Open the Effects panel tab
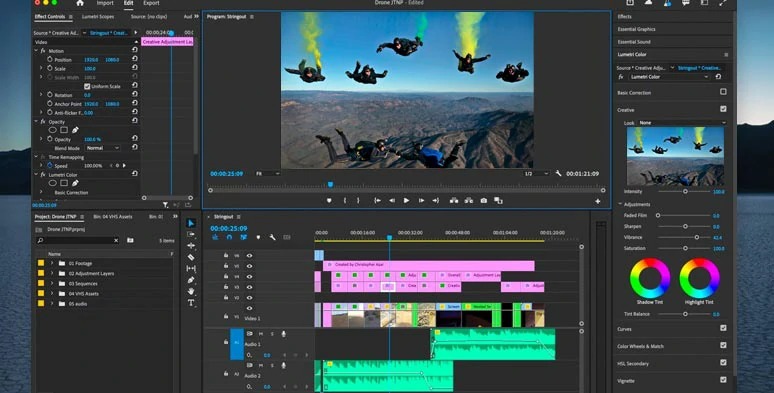This screenshot has width=774, height=393. point(624,16)
